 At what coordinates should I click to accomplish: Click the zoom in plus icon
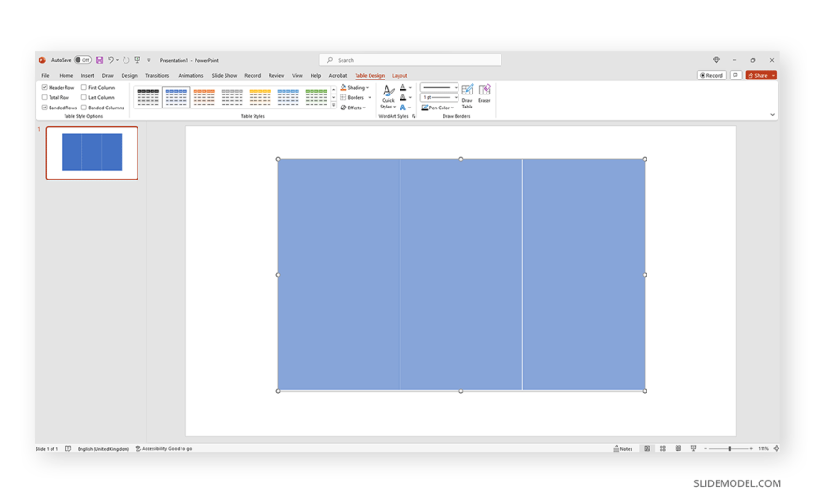(751, 449)
